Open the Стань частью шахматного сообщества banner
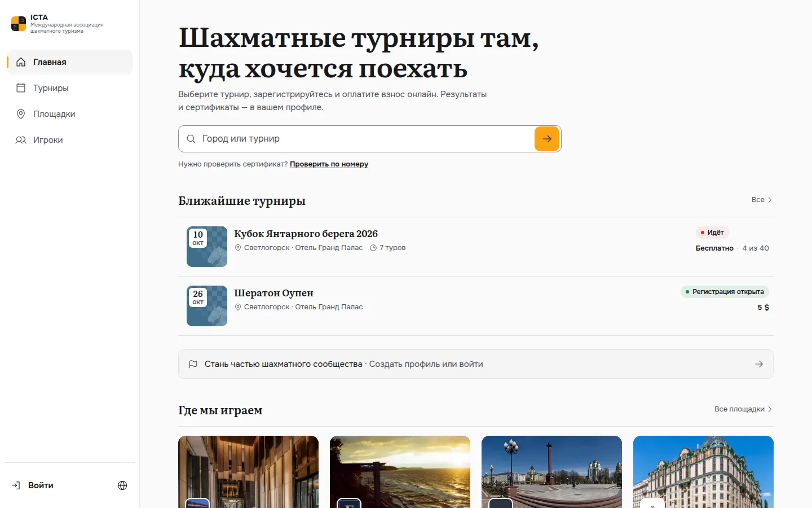The width and height of the screenshot is (812, 508). (476, 364)
